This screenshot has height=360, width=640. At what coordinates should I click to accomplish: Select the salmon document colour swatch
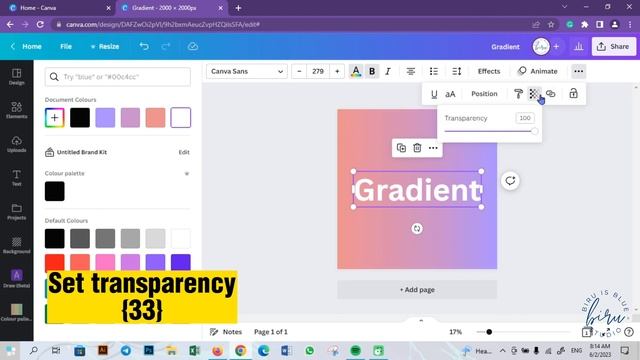pyautogui.click(x=156, y=118)
